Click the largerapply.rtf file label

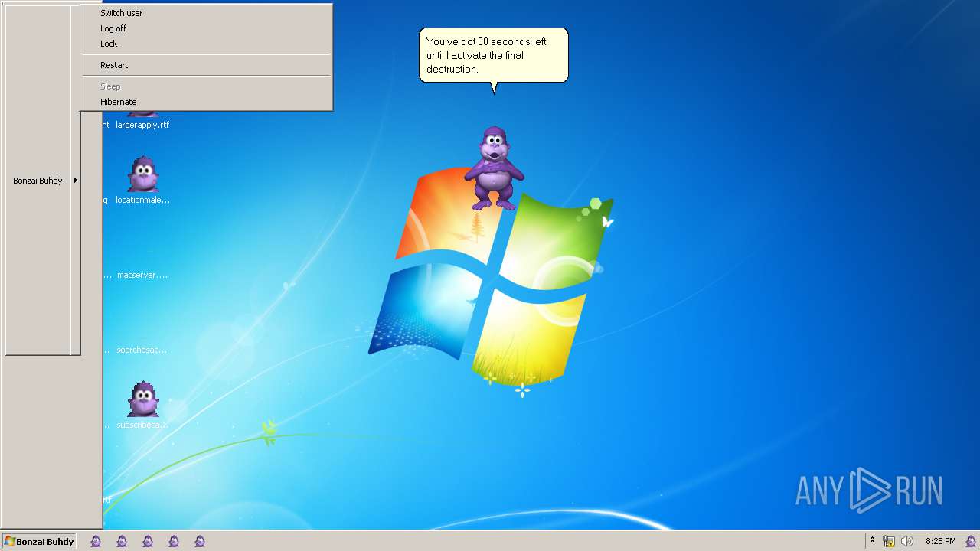click(142, 125)
